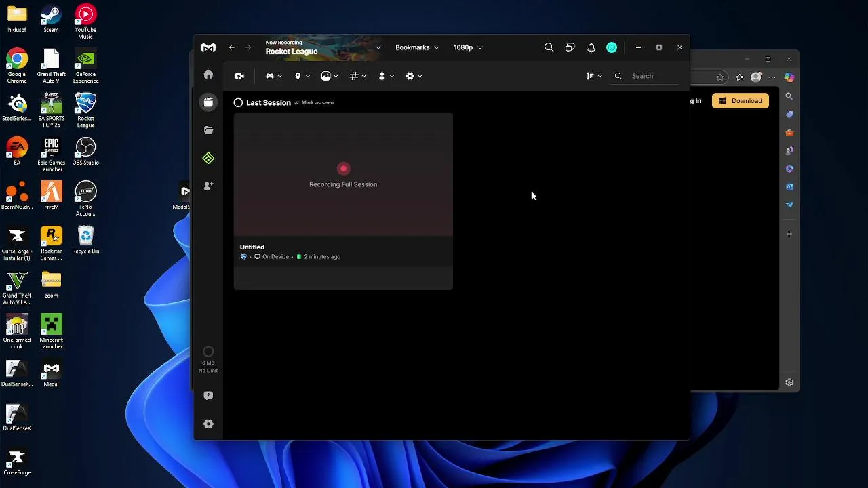Open Minecraft Launcher desktop shortcut

[51, 331]
